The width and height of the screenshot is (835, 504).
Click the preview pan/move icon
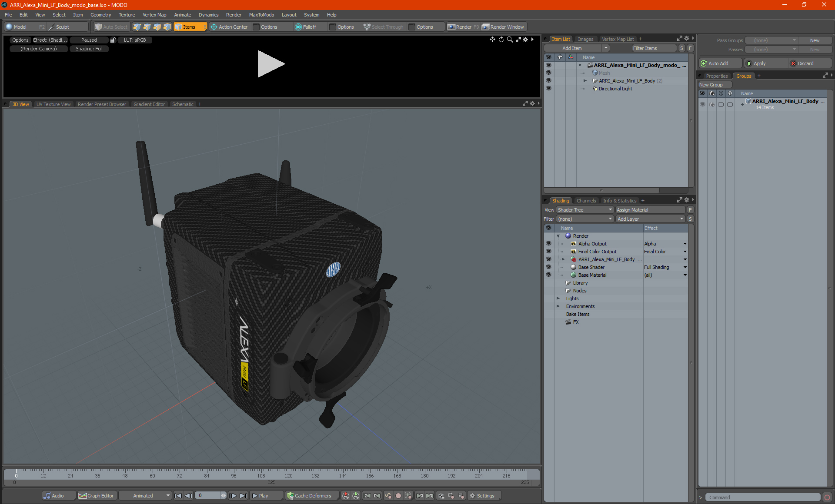[x=492, y=40]
